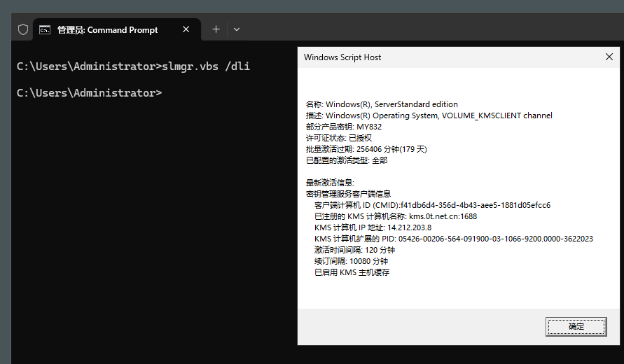624x364 pixels.
Task: Focus the empty prompt line in terminal
Action: [90, 92]
